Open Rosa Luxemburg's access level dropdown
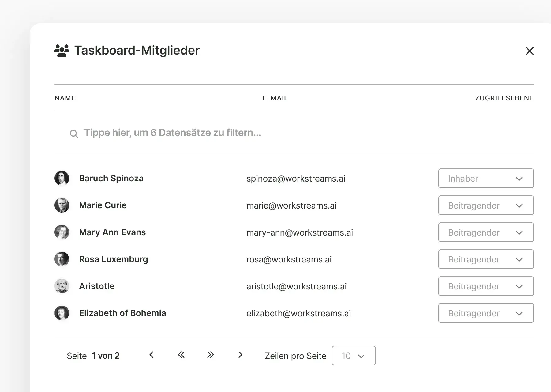Image resolution: width=551 pixels, height=392 pixels. pyautogui.click(x=486, y=259)
